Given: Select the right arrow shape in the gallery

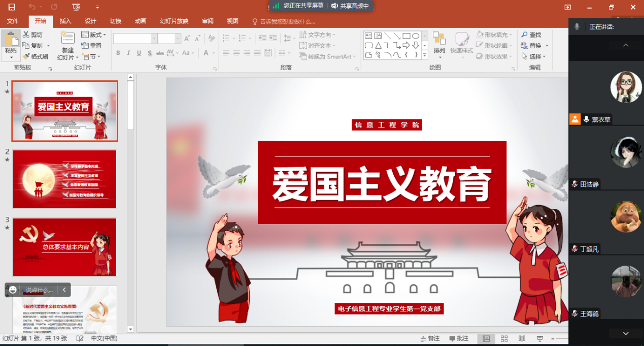Looking at the screenshot, I should point(406,45).
